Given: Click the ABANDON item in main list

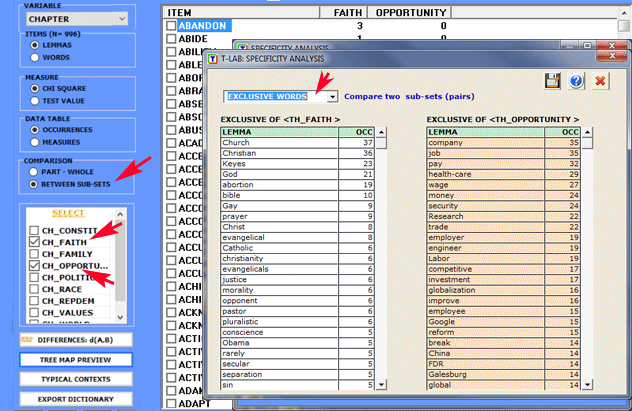Looking at the screenshot, I should click(204, 26).
